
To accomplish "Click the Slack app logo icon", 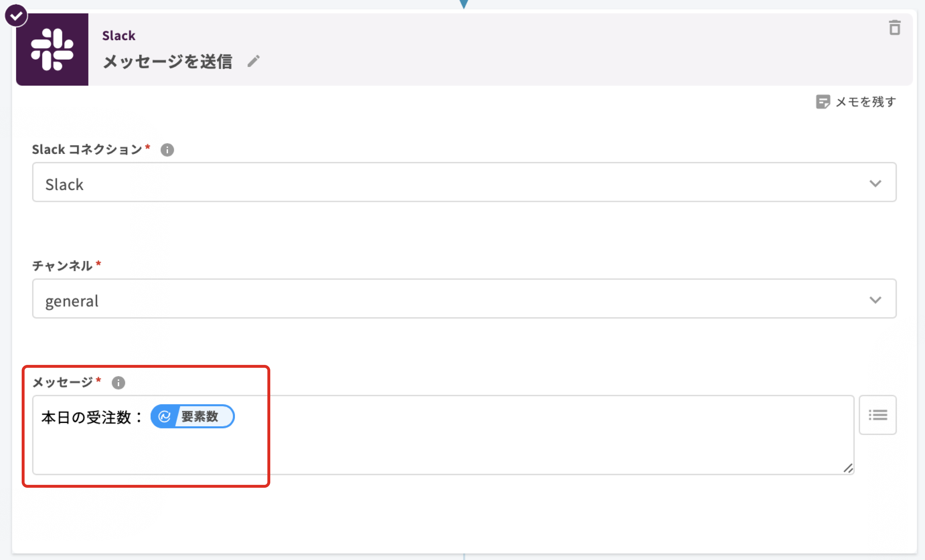I will [x=52, y=49].
